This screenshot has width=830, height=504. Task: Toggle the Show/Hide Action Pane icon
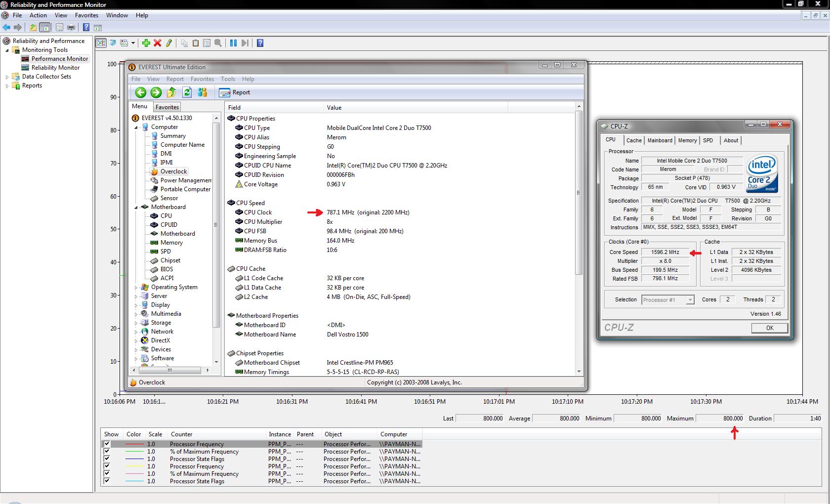point(98,28)
